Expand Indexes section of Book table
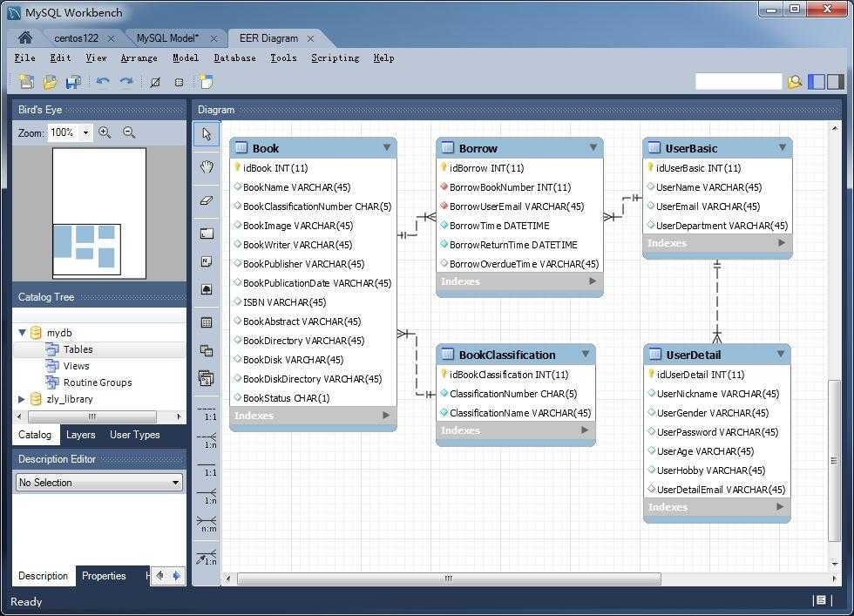Viewport: 854px width, 616px height. click(x=386, y=416)
